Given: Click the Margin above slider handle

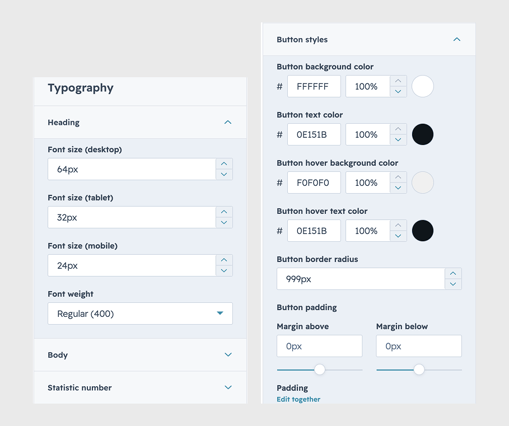Looking at the screenshot, I should pos(319,369).
